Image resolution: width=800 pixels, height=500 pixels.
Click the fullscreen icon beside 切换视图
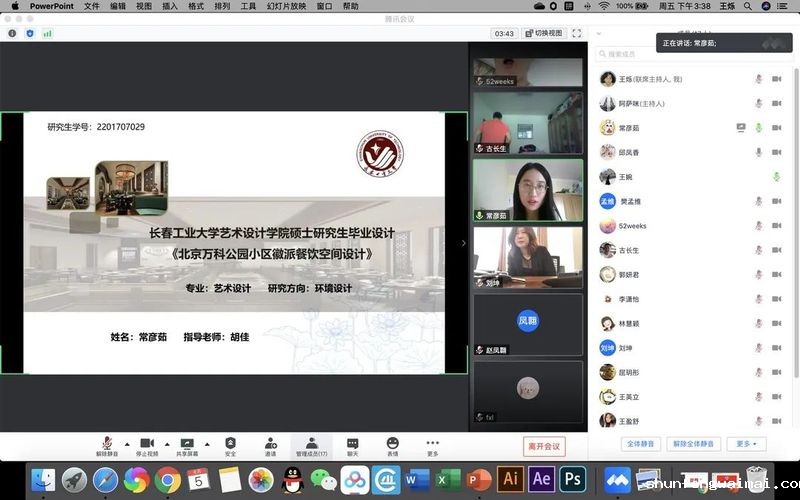pyautogui.click(x=576, y=33)
